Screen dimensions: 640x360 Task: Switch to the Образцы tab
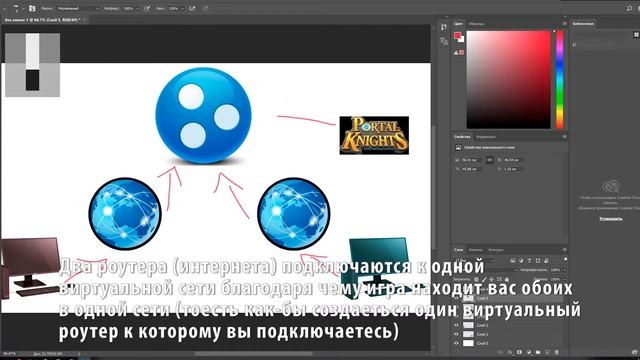tap(476, 24)
